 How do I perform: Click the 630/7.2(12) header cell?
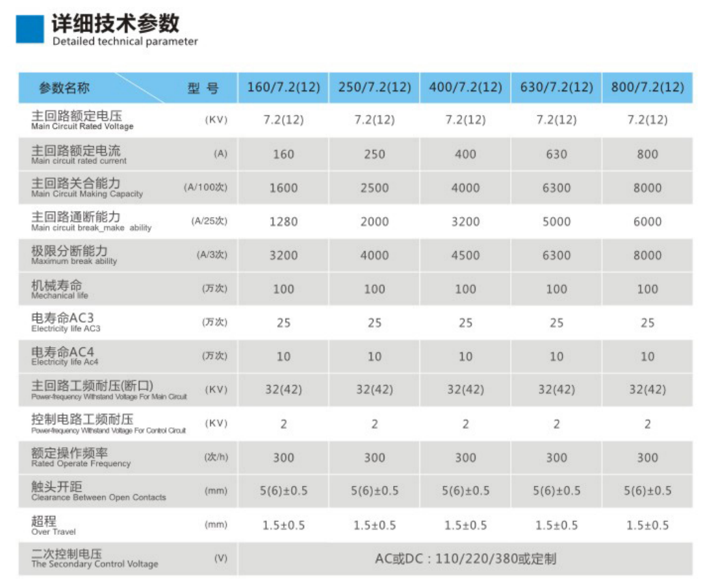coord(556,87)
